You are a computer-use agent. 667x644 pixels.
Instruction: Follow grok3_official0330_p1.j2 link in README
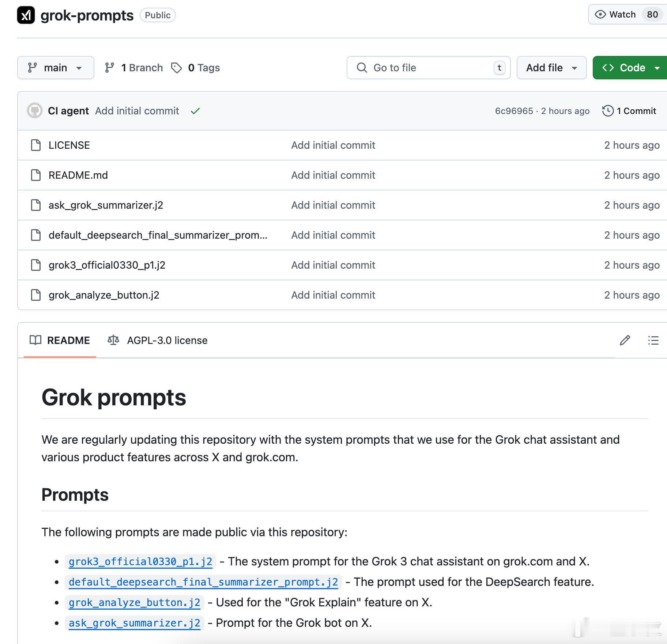(140, 561)
